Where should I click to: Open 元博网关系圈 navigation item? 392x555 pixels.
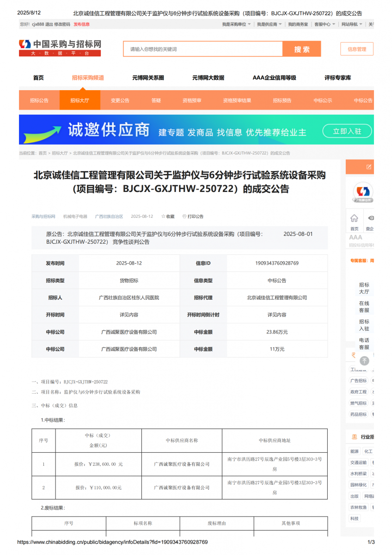(x=148, y=78)
